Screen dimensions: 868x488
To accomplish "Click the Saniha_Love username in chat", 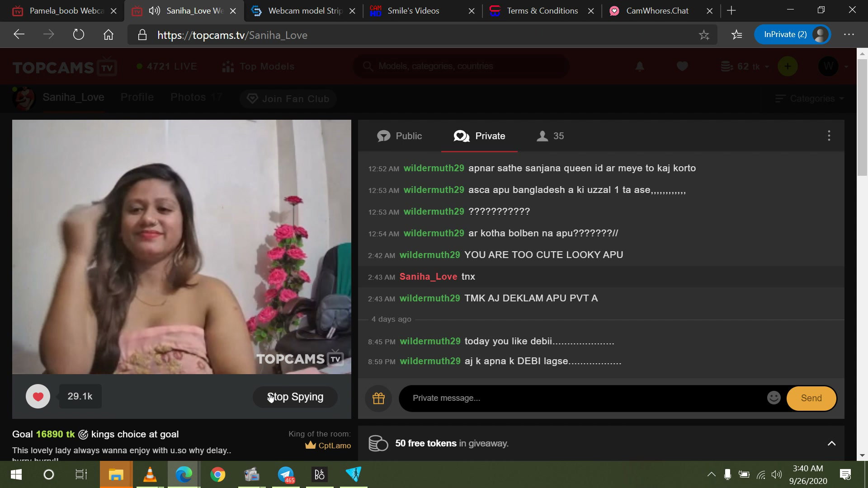I will tap(428, 277).
